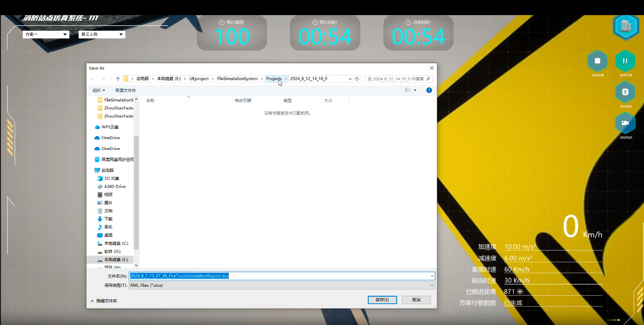Select 本地磁盘 (E:) in navigation pane
This screenshot has height=325, width=644.
coord(116,259)
